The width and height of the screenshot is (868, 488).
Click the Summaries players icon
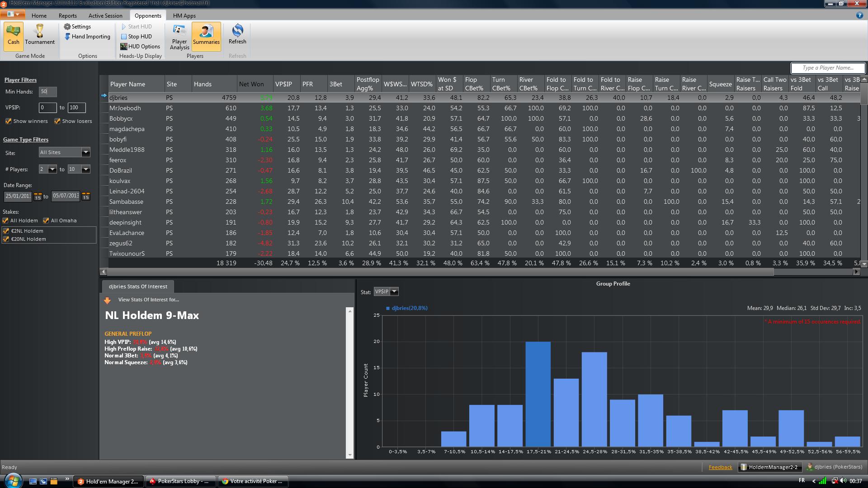[206, 35]
